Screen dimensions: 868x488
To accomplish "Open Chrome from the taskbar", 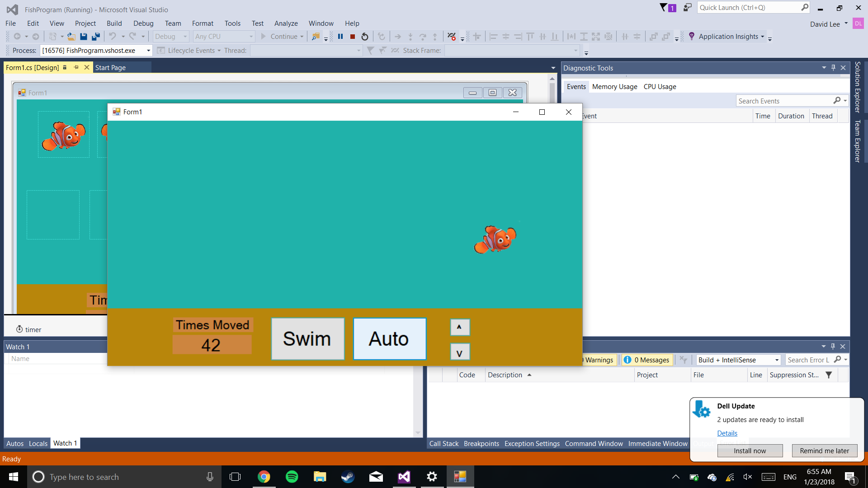I will pos(264,477).
